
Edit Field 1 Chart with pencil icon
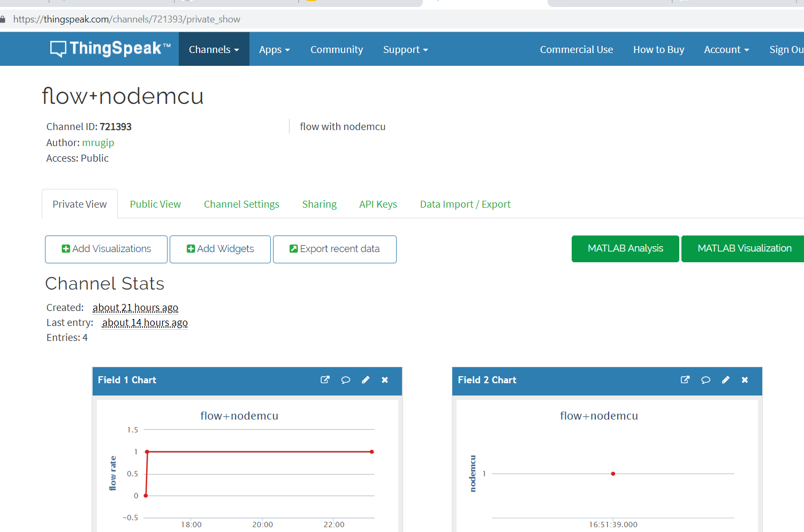click(366, 380)
